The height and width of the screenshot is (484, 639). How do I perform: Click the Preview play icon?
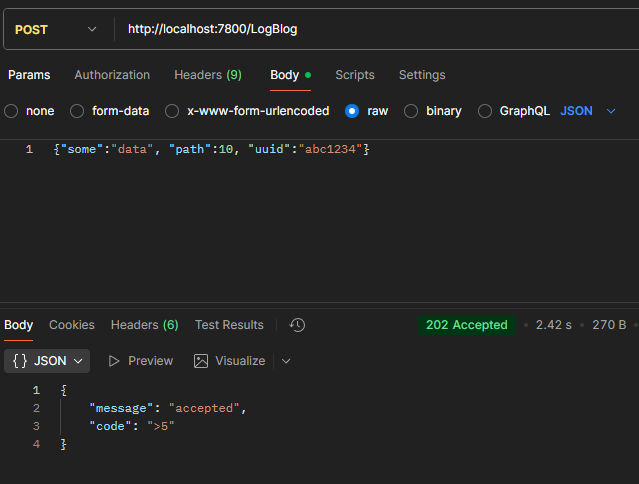[x=114, y=361]
